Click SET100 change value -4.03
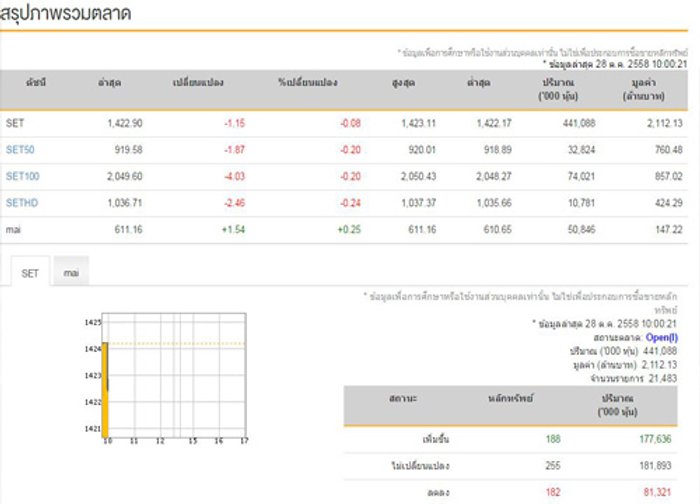 tap(234, 176)
